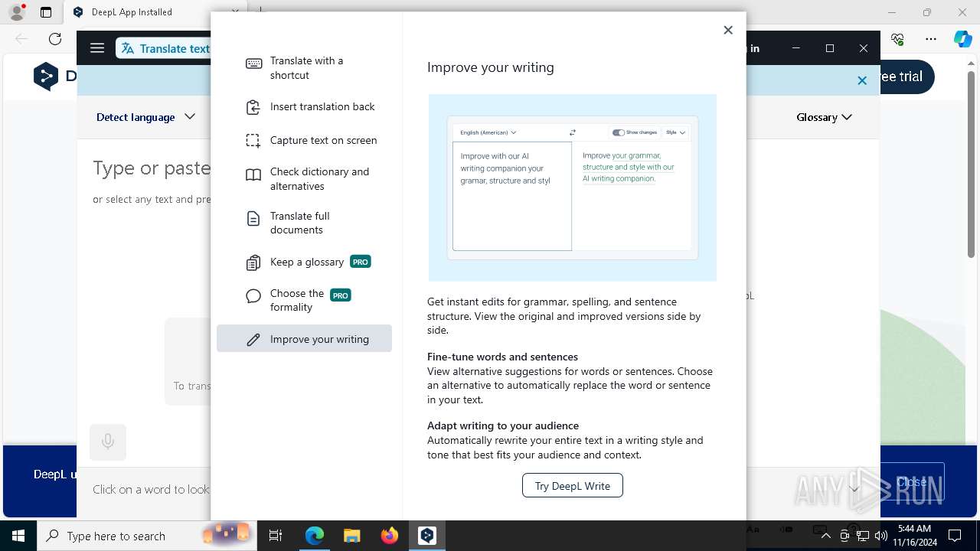
Task: Open the Browser essentials heart icon
Action: pos(898,39)
